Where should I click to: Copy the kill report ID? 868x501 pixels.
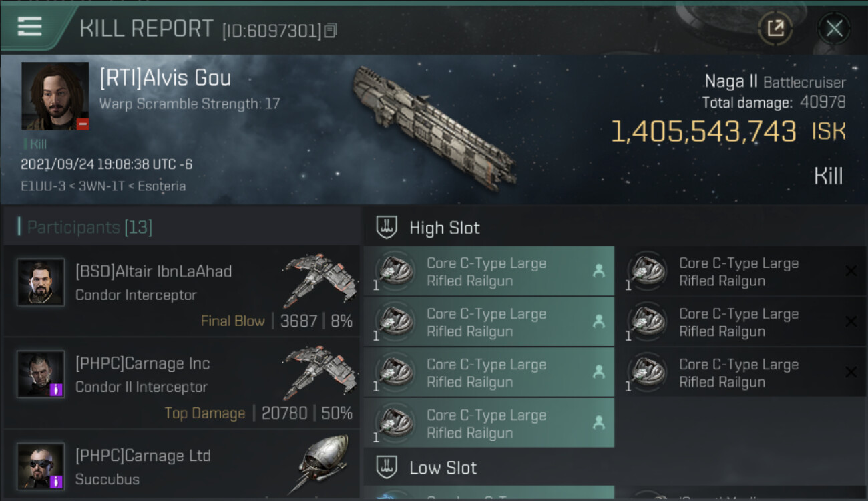coord(331,31)
